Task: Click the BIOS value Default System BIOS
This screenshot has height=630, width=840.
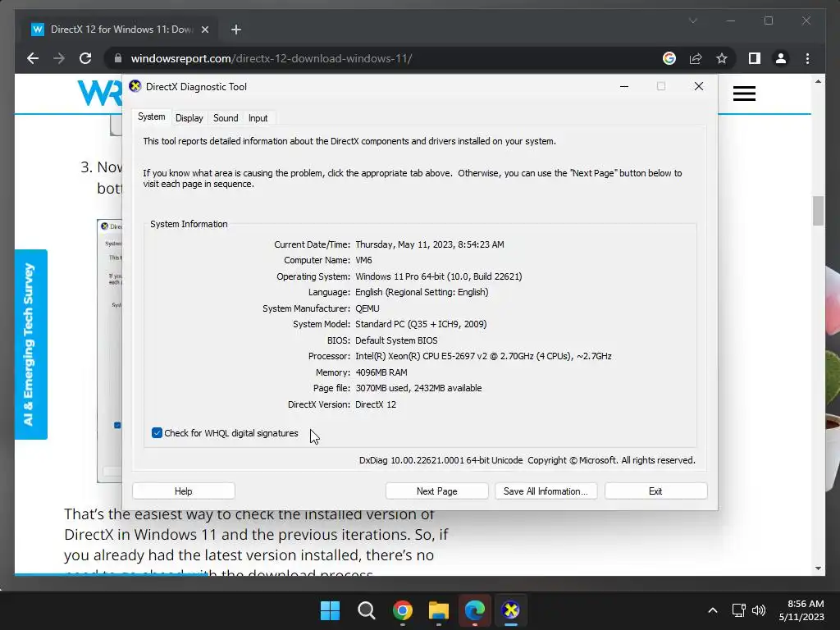Action: (396, 340)
